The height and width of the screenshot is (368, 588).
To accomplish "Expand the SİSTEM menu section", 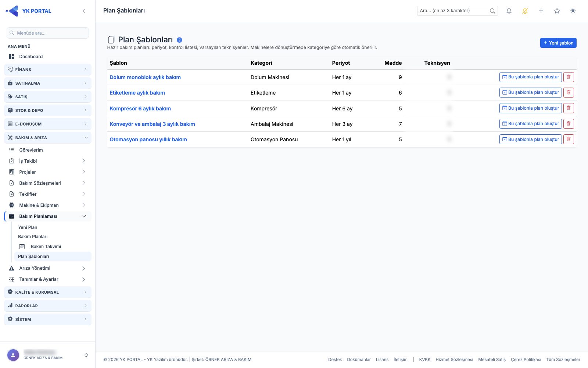I will click(48, 319).
